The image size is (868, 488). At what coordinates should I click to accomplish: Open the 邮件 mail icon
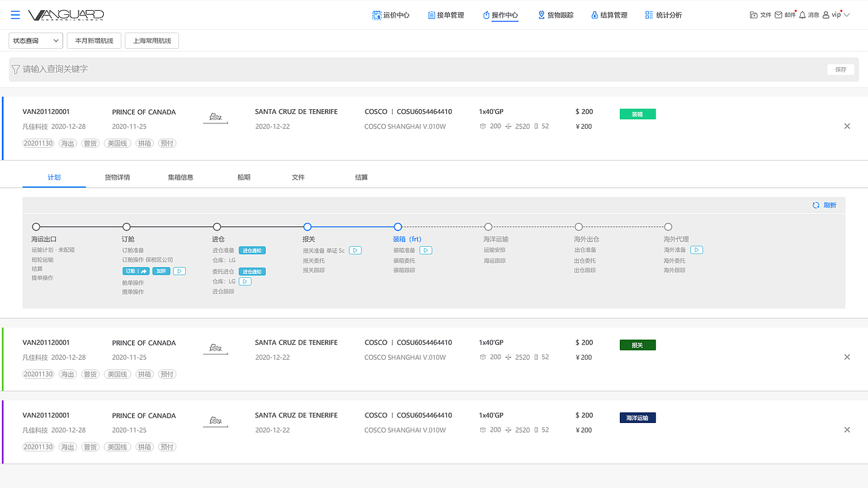click(x=778, y=15)
